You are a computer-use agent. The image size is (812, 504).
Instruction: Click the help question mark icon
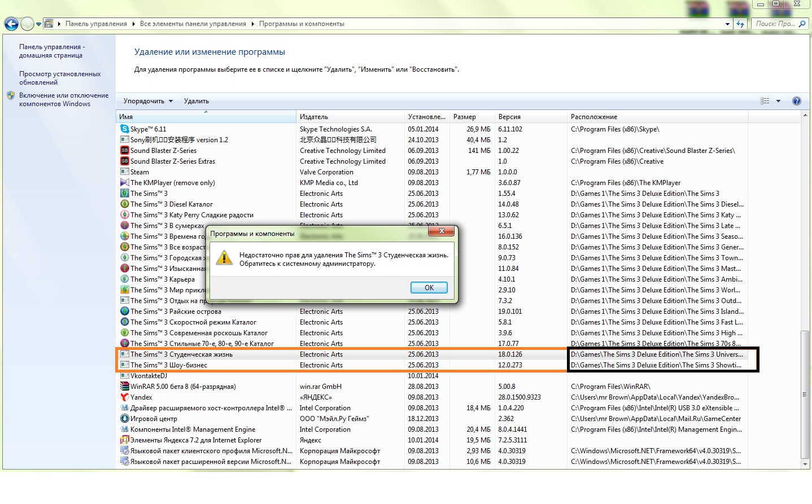(796, 101)
